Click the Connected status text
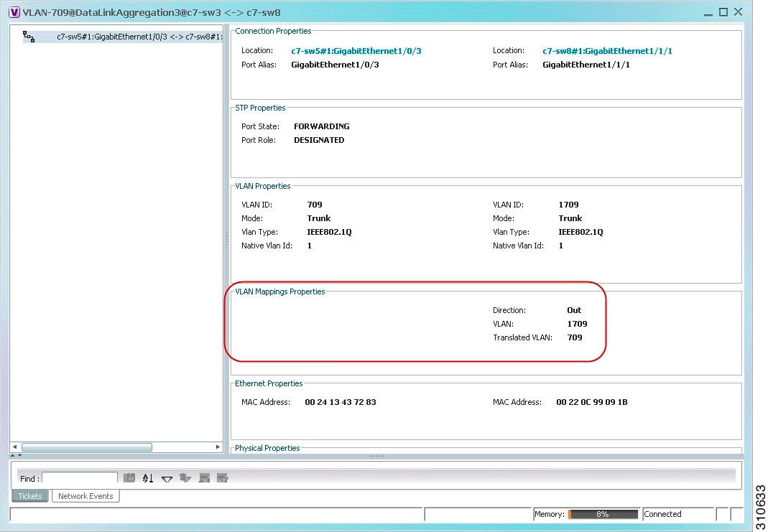Image resolution: width=768 pixels, height=532 pixels. (x=662, y=514)
